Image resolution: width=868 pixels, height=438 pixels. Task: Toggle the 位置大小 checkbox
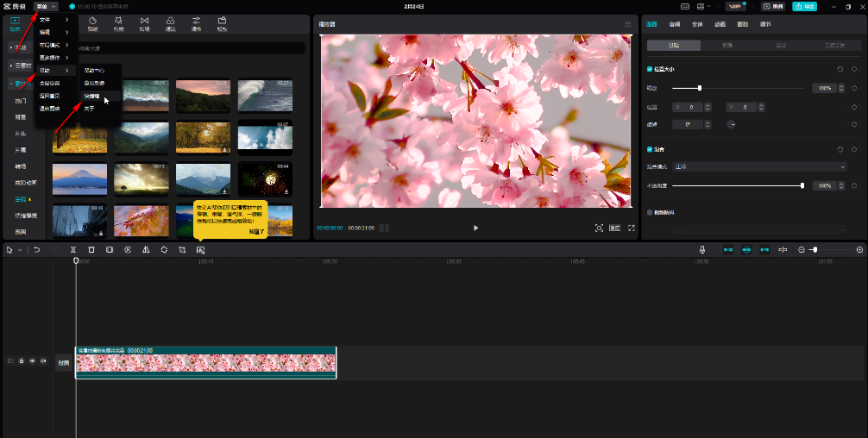pyautogui.click(x=650, y=69)
